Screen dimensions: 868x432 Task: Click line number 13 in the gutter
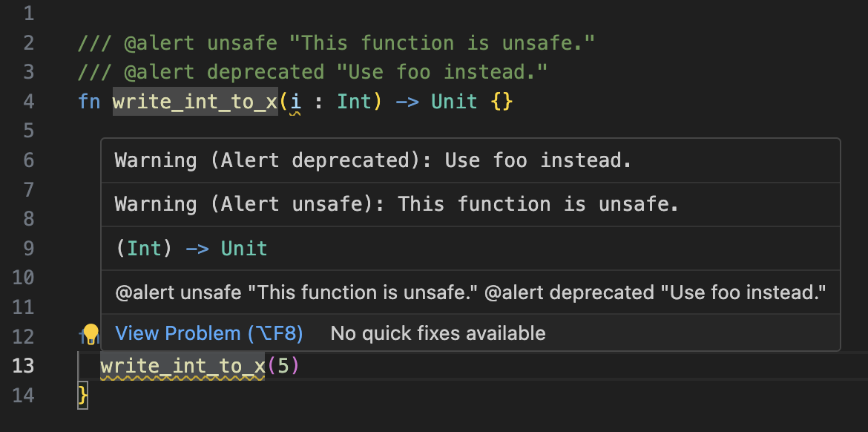[x=23, y=366]
